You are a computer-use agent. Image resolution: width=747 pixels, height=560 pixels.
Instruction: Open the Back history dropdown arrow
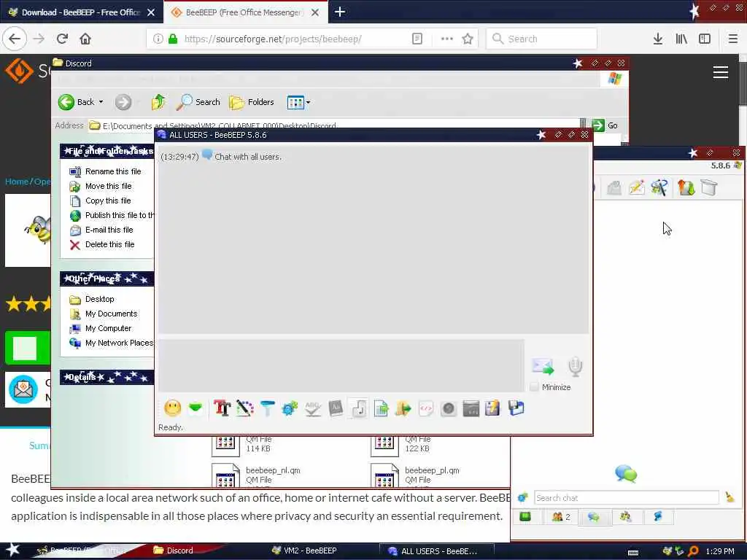pos(101,102)
